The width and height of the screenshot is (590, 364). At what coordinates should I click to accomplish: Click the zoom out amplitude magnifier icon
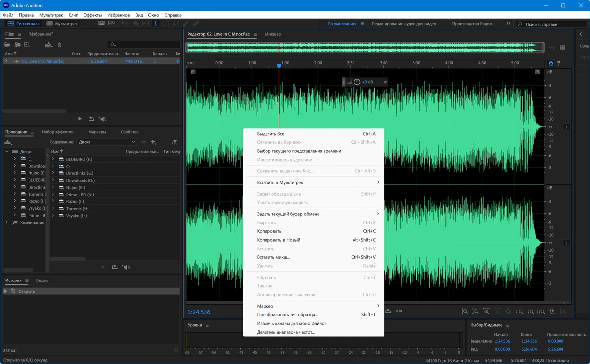[475, 311]
